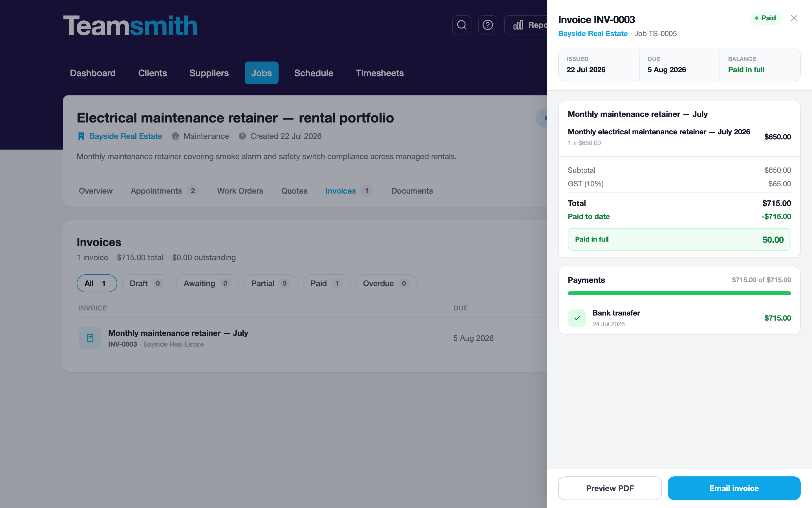Image resolution: width=812 pixels, height=508 pixels.
Task: Open the help question-mark icon
Action: point(487,25)
